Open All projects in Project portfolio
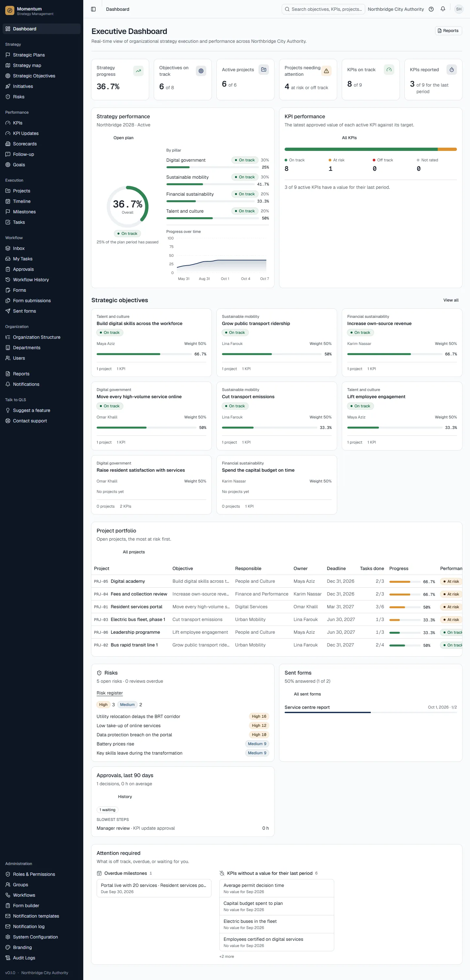 coord(133,552)
